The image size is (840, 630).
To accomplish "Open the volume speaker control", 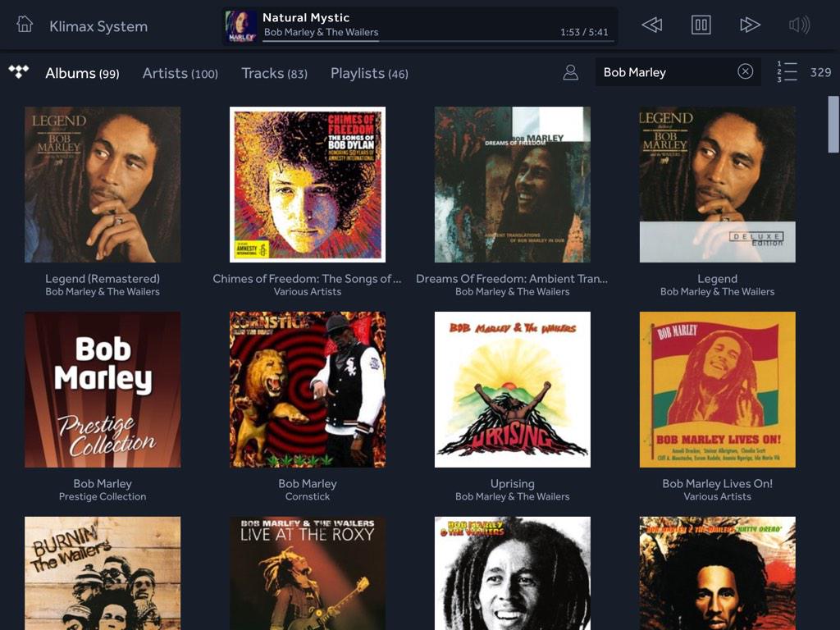I will click(x=799, y=25).
